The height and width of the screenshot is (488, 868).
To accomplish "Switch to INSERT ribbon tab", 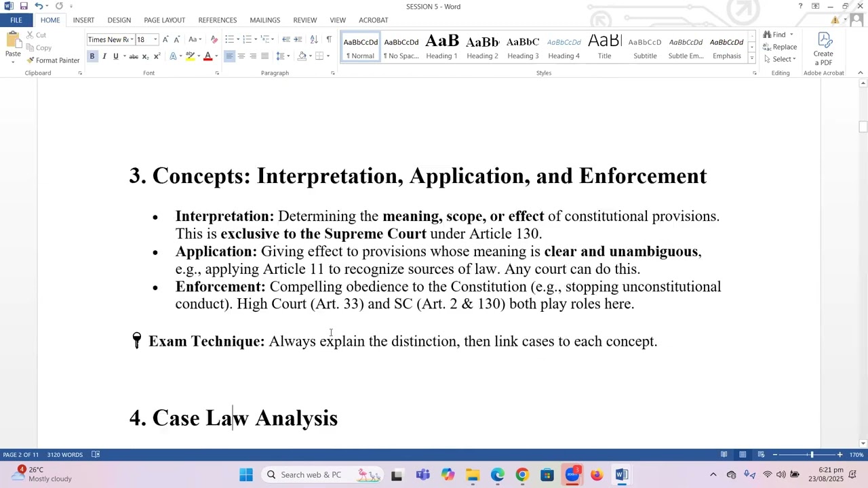I will tap(83, 20).
